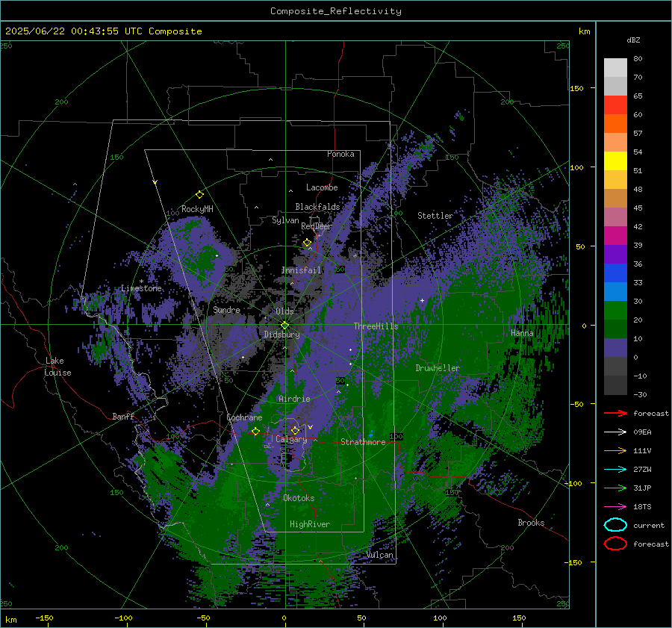Screen dimensions: 672x628
Task: Select the Banff label
Action: (123, 416)
